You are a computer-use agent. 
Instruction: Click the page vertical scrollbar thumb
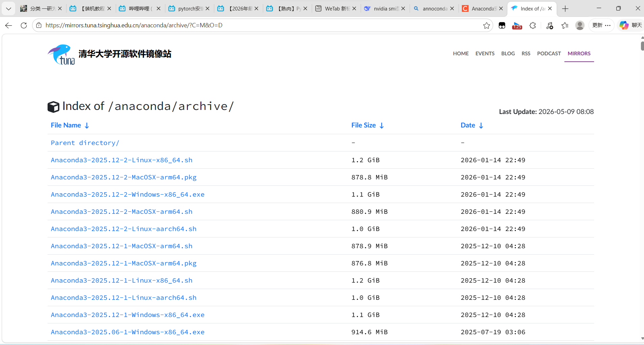642,46
